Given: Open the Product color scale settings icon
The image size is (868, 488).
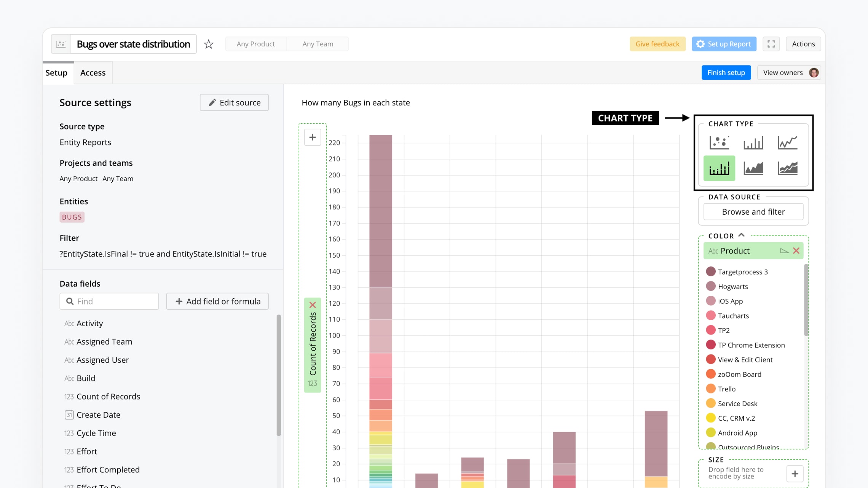Looking at the screenshot, I should click(x=784, y=250).
